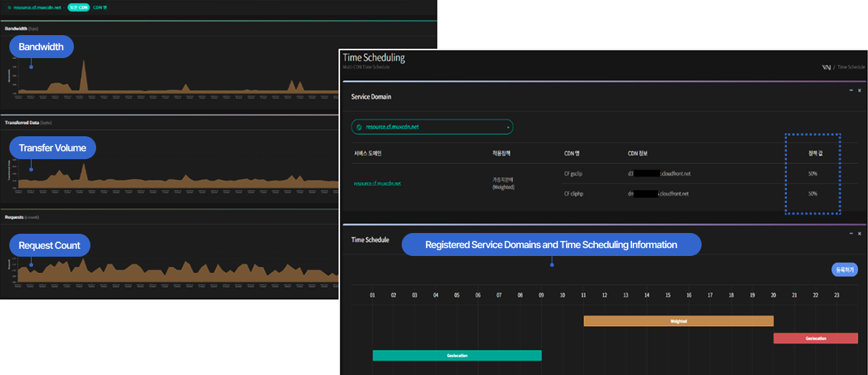Close the Time Schedule panel
This screenshot has width=868, height=375.
click(x=859, y=234)
